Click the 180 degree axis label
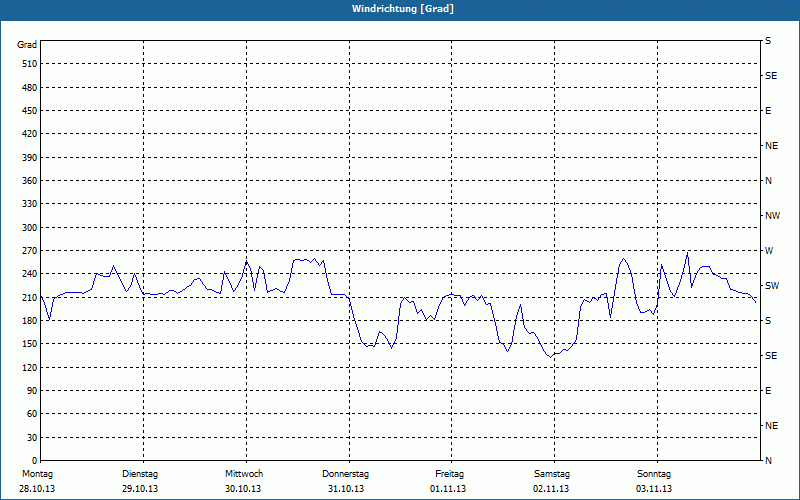Viewport: 800px width, 500px height. coord(30,320)
